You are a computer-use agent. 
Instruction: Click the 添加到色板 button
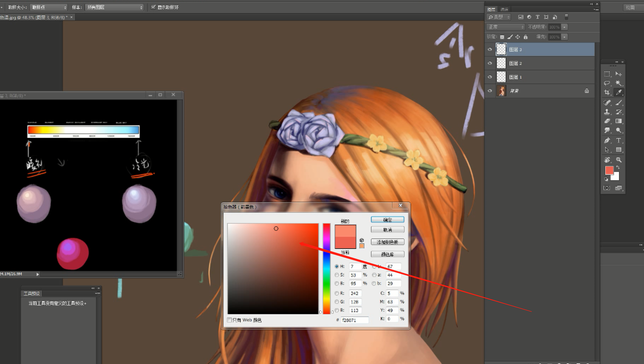tap(387, 242)
